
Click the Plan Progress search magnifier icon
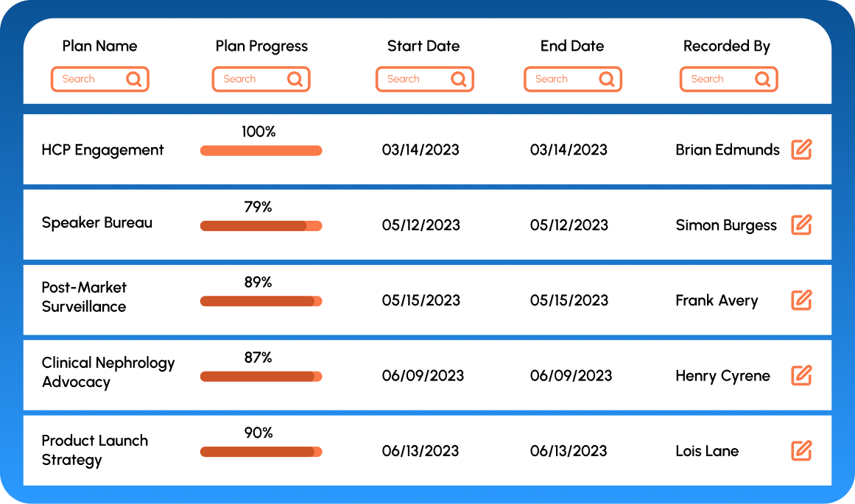pyautogui.click(x=295, y=79)
